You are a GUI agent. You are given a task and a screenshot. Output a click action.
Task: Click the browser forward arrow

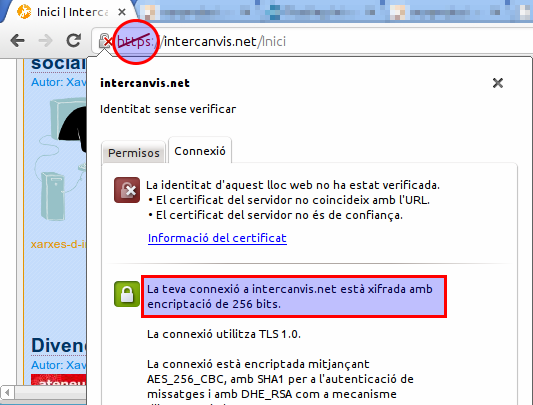[x=46, y=41]
